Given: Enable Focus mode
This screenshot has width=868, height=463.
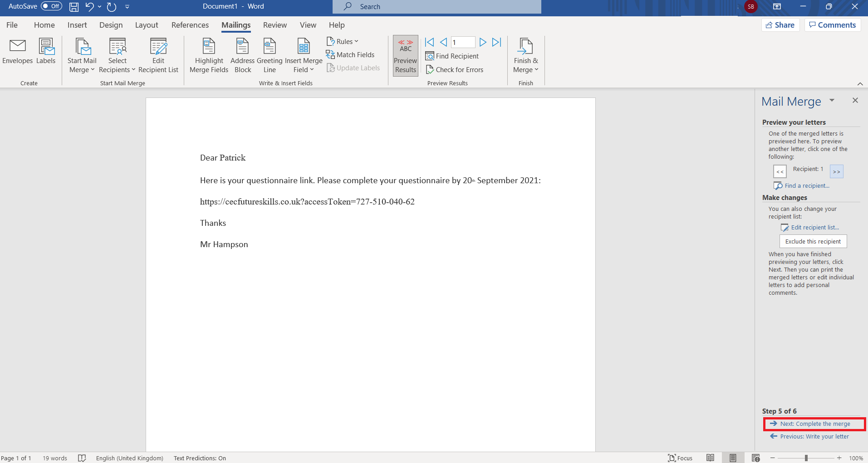Looking at the screenshot, I should pyautogui.click(x=680, y=458).
